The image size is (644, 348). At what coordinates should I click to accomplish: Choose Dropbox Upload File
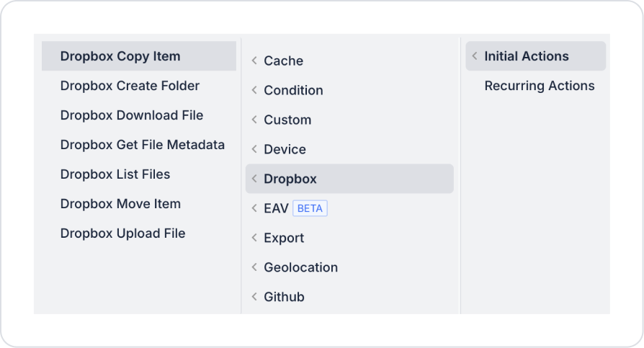[x=139, y=233]
